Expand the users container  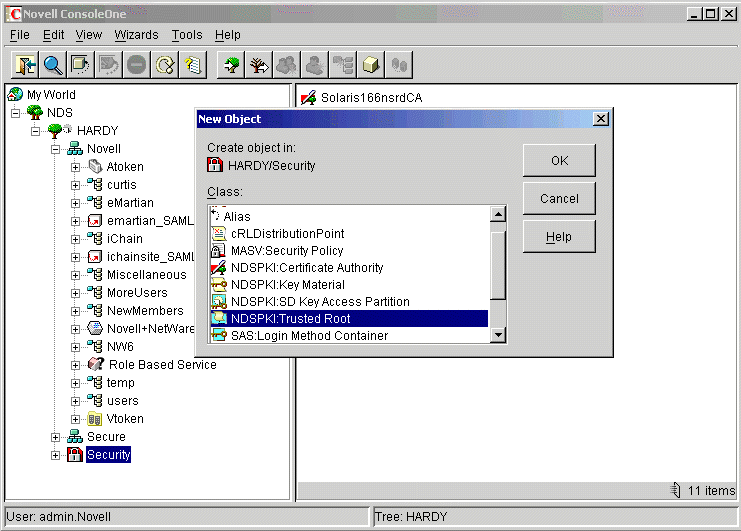pos(75,401)
